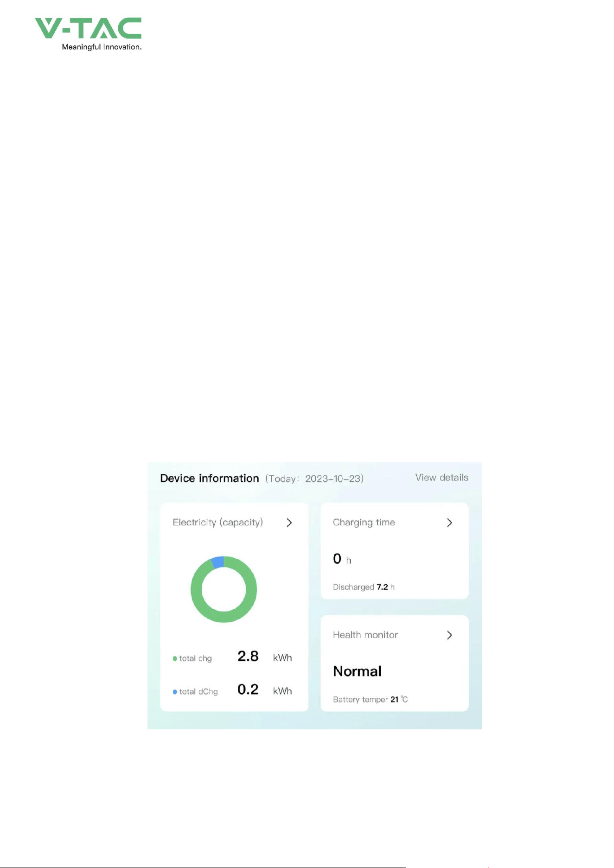The width and height of the screenshot is (614, 868).
Task: Click the "Charging time" title
Action: tap(364, 523)
